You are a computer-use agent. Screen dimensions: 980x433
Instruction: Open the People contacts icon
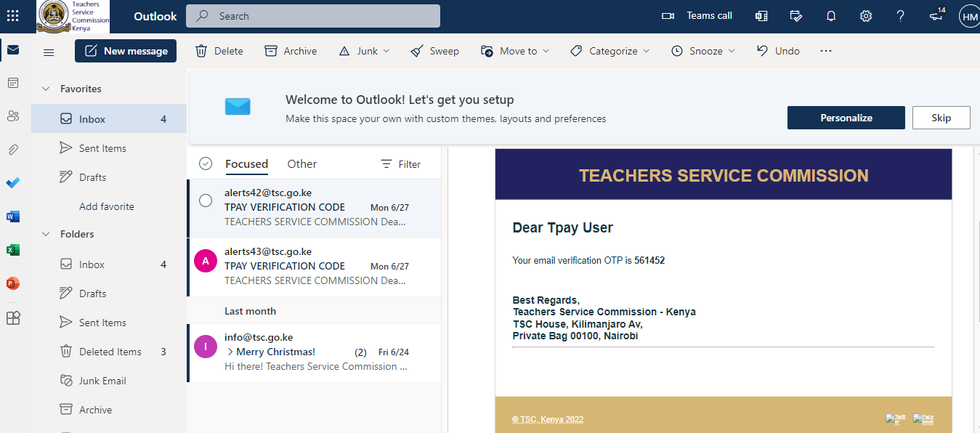[13, 116]
